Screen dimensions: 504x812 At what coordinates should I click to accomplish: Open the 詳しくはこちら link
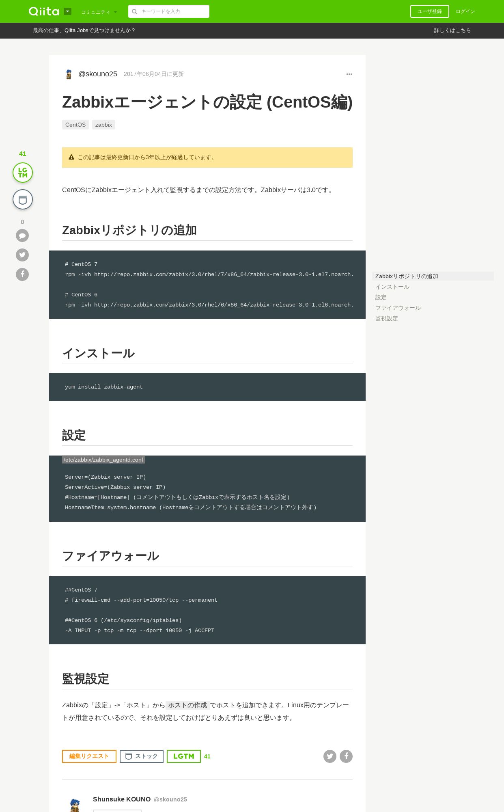pos(452,30)
